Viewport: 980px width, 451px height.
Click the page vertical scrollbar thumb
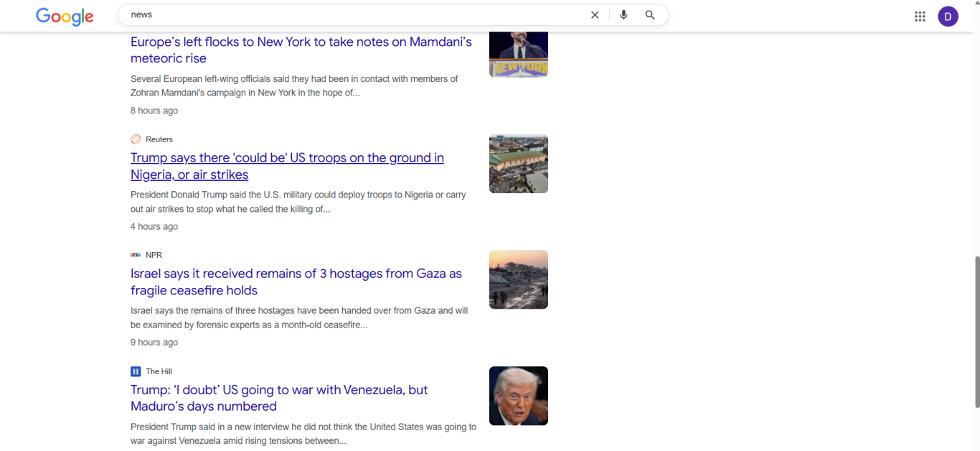(x=976, y=332)
